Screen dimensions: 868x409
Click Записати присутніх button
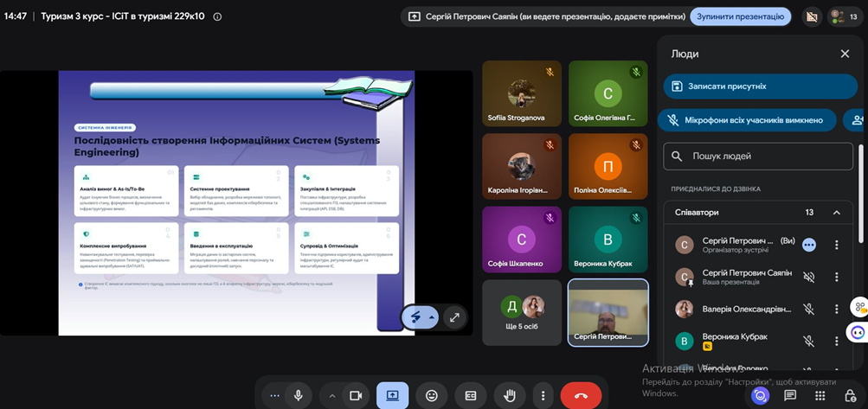click(x=760, y=86)
